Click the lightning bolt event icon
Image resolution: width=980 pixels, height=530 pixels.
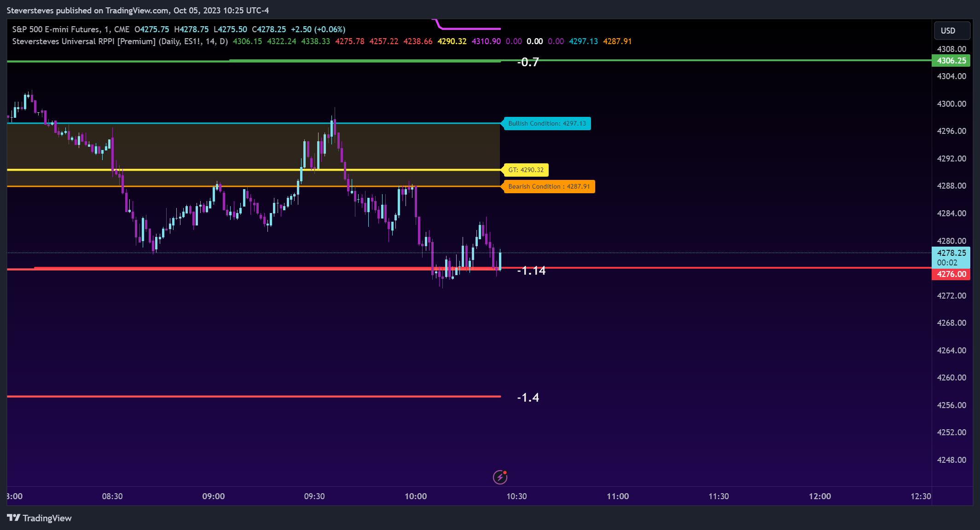point(500,477)
